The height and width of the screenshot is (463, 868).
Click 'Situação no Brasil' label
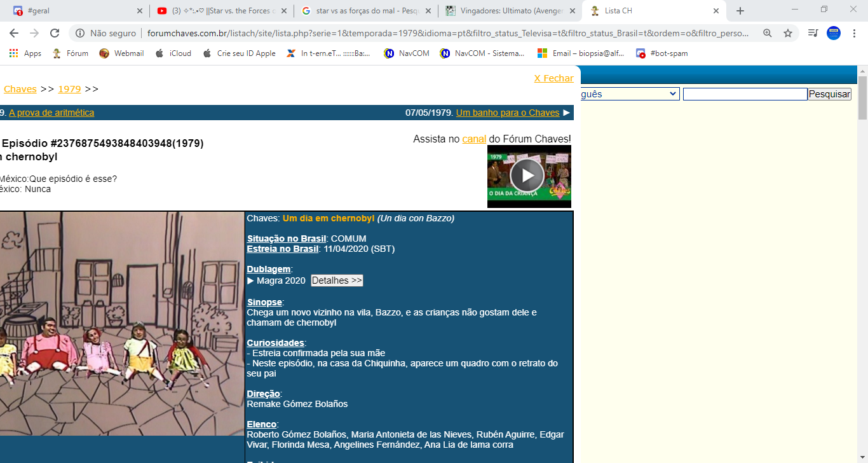286,238
